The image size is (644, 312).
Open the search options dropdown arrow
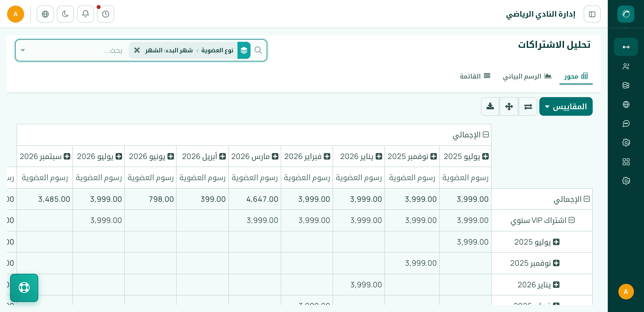[x=23, y=50]
